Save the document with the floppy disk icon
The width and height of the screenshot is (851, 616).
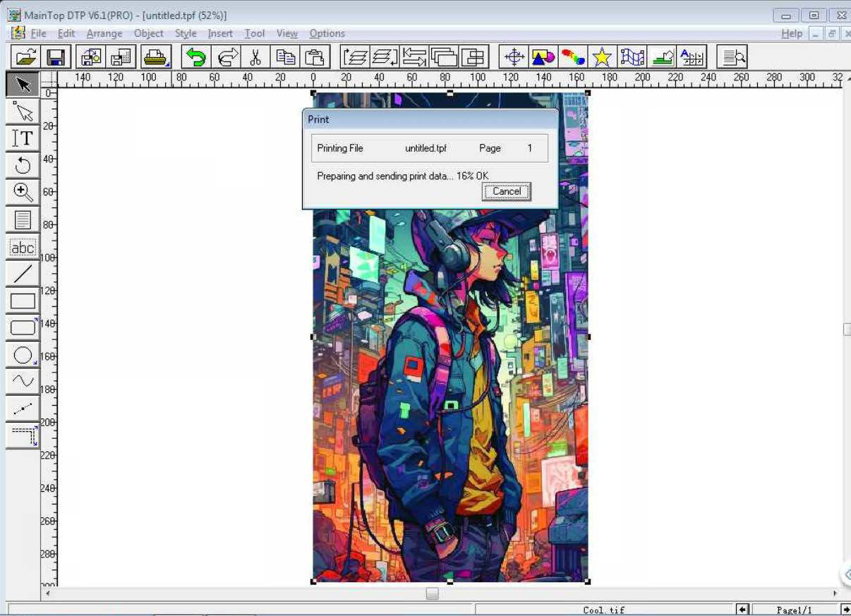[55, 56]
